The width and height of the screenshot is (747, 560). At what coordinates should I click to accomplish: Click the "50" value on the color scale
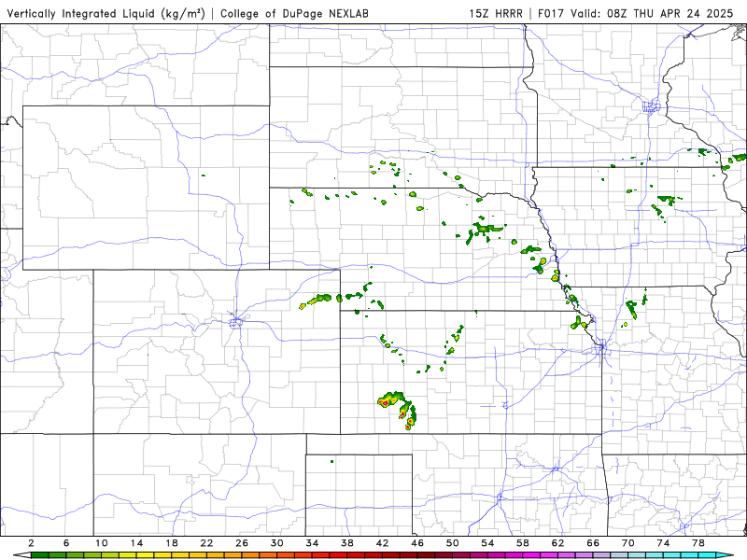pyautogui.click(x=453, y=543)
